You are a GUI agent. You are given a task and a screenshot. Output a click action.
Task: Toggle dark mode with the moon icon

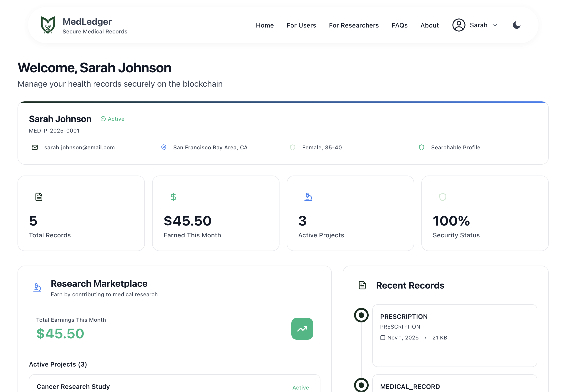(516, 25)
